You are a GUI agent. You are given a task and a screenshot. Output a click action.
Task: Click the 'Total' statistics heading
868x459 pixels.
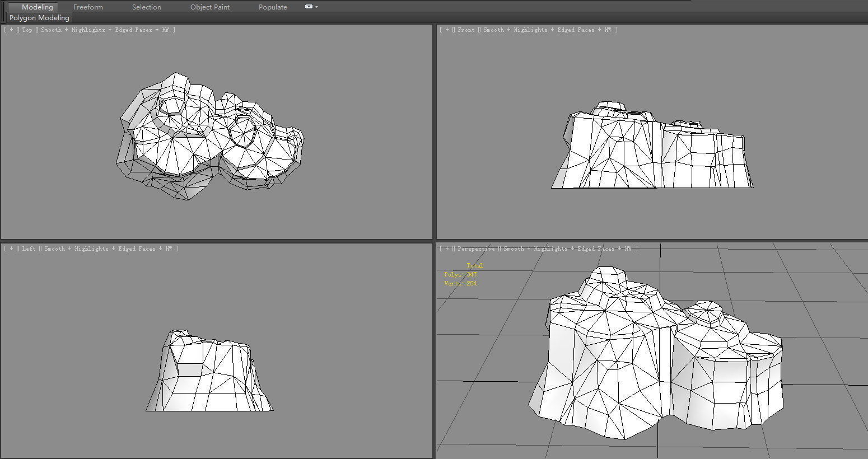tap(475, 265)
